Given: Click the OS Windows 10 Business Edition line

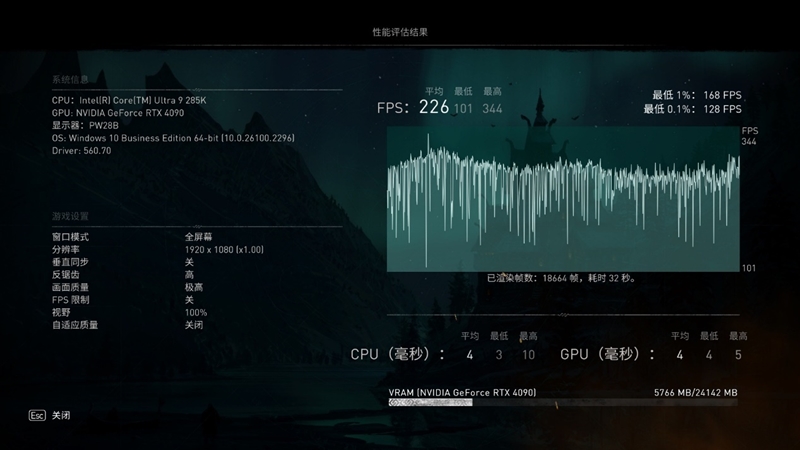Looking at the screenshot, I should (x=173, y=138).
